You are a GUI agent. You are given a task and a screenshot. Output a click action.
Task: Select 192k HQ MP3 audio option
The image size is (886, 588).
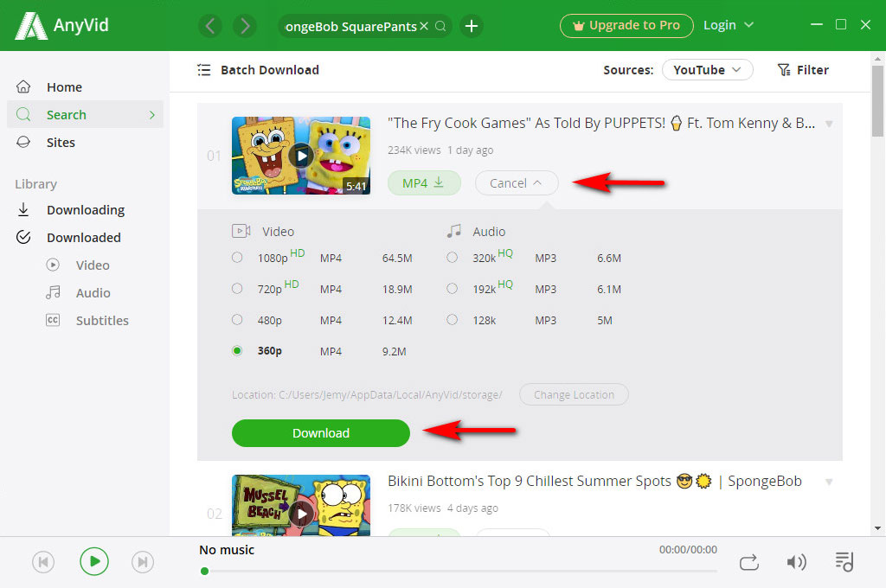[452, 289]
